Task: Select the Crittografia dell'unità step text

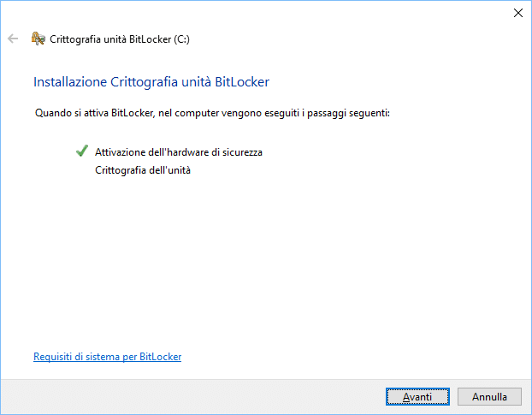Action: point(142,170)
